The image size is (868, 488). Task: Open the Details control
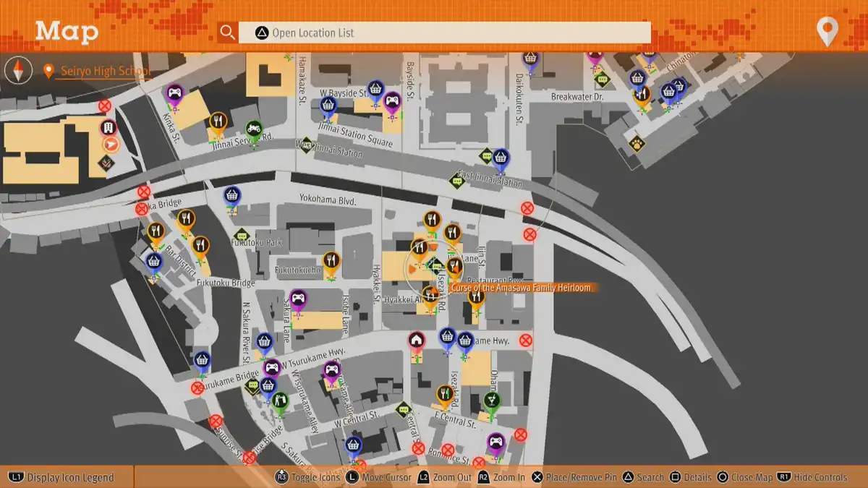point(691,477)
